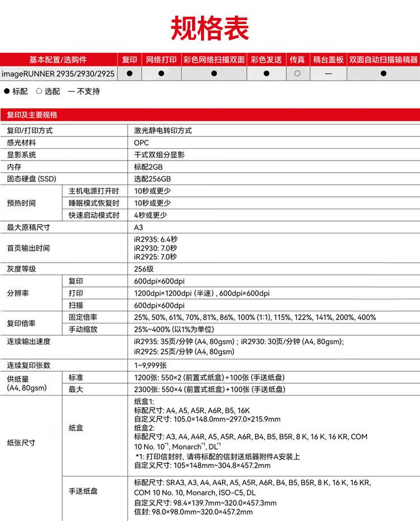Click the filled dot under 彩色发送 column

267,73
